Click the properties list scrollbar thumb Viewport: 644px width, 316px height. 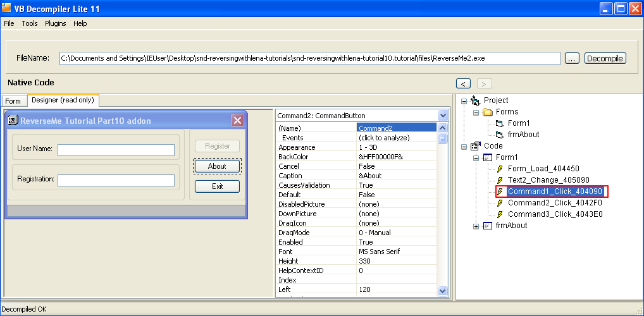pyautogui.click(x=443, y=138)
